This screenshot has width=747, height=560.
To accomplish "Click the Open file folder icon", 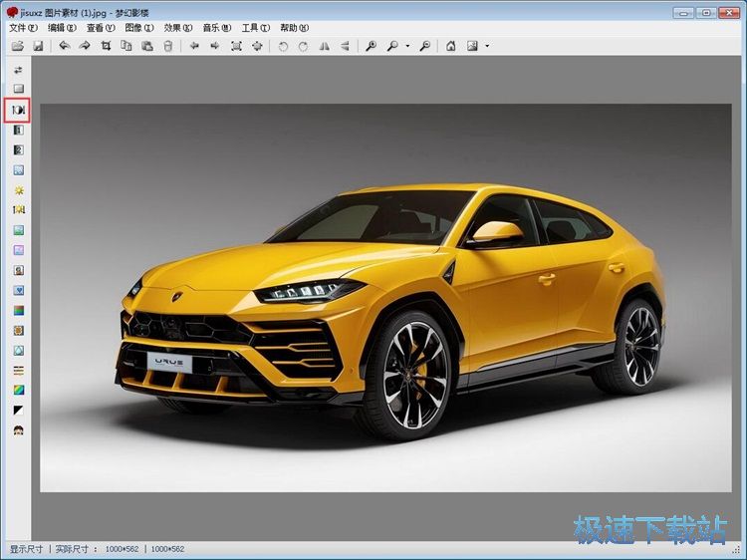I will point(17,46).
